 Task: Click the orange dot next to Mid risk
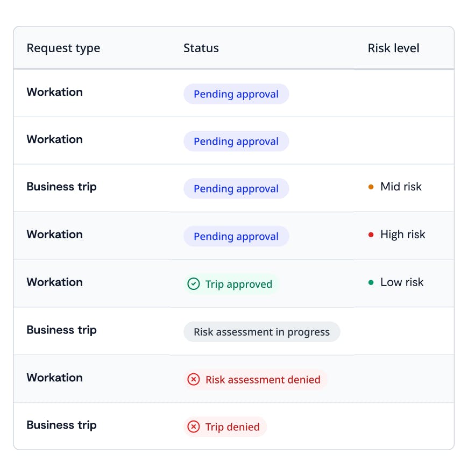tap(371, 187)
